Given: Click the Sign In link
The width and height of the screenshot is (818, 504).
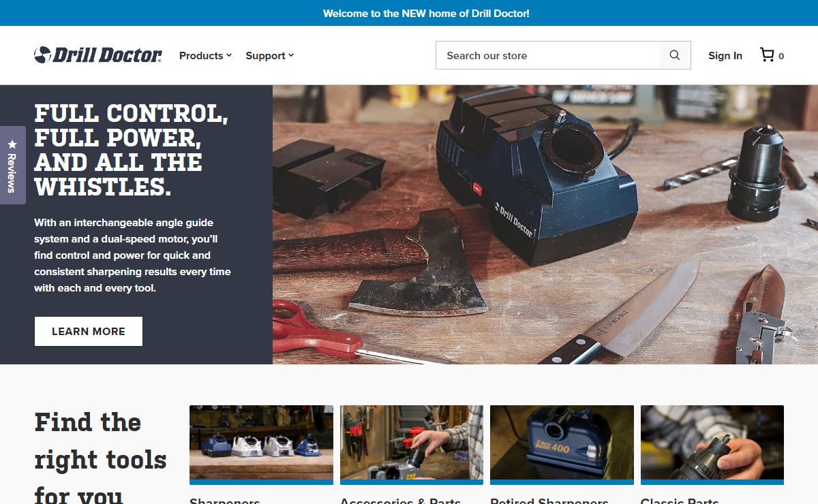Looking at the screenshot, I should tap(725, 56).
